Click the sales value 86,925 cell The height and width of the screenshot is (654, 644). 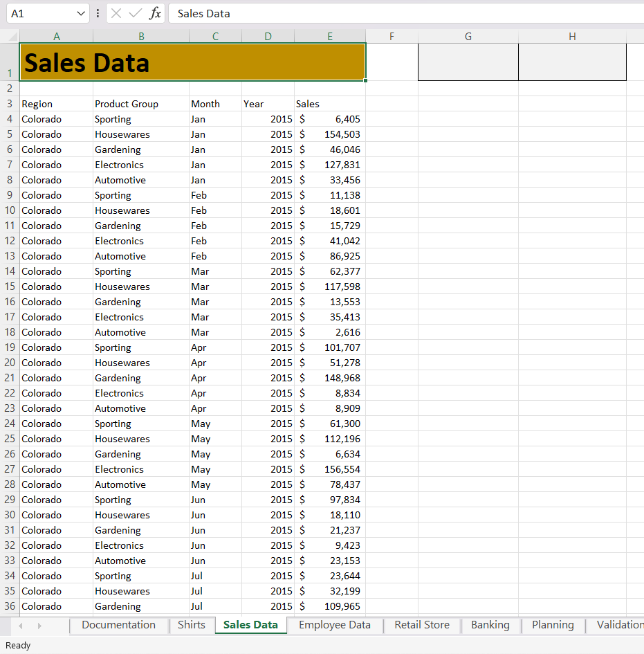(x=330, y=256)
